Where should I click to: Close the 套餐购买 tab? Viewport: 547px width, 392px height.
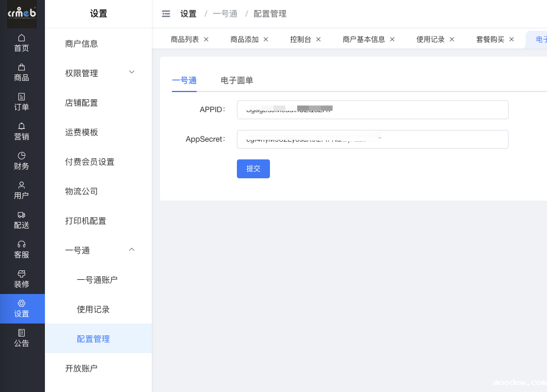[x=512, y=40]
